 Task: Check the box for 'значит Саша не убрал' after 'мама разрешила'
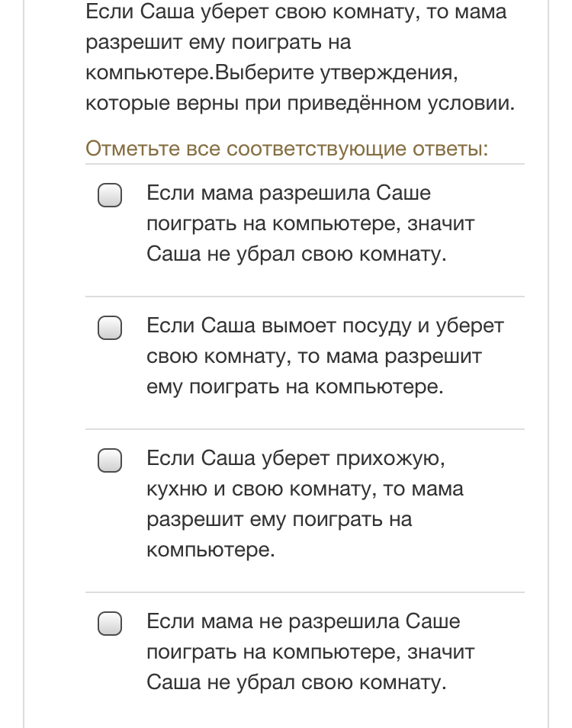(x=110, y=196)
